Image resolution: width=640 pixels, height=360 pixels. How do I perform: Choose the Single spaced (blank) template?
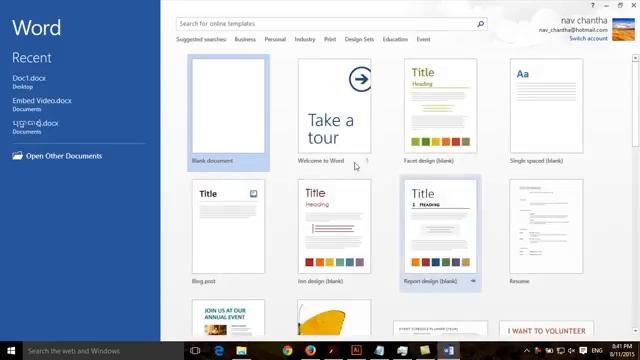[547, 106]
